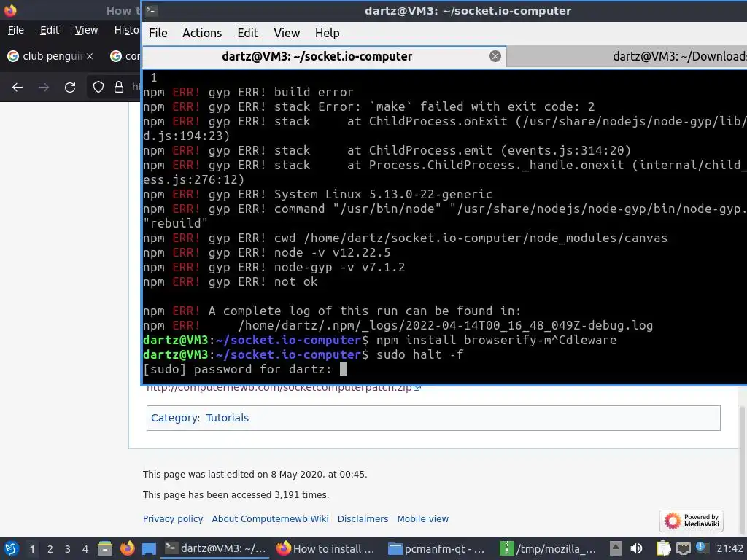
Task: Open the volume speaker tray icon
Action: pos(636,548)
